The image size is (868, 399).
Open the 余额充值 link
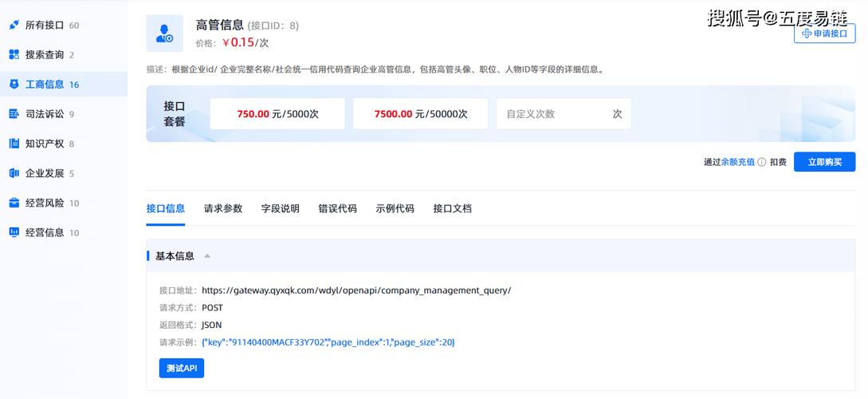tap(737, 162)
